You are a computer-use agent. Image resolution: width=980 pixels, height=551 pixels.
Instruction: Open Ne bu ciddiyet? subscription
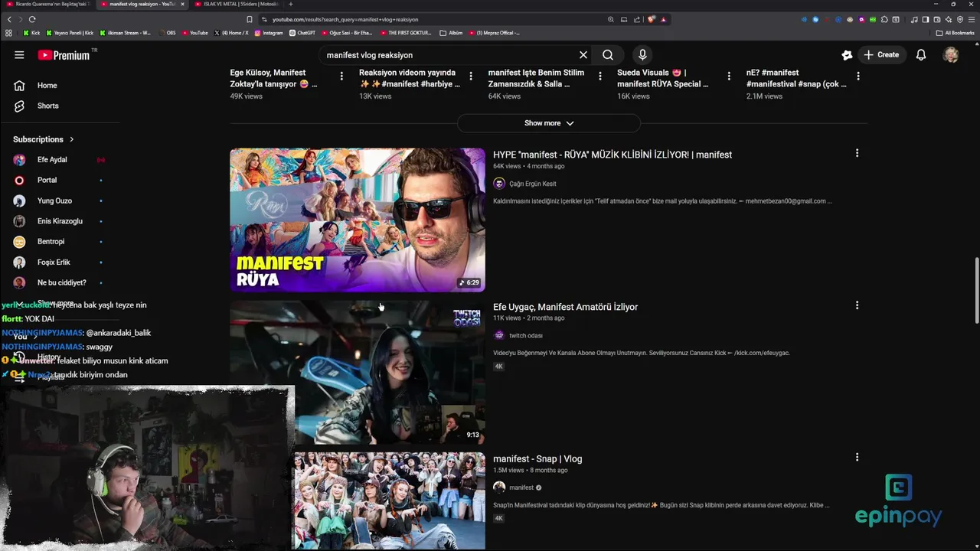coord(61,282)
